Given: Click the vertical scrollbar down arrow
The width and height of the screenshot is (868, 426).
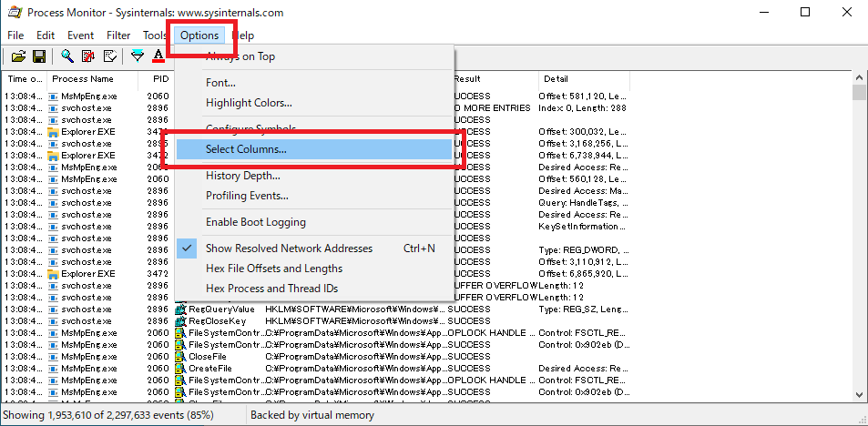Looking at the screenshot, I should tap(859, 395).
